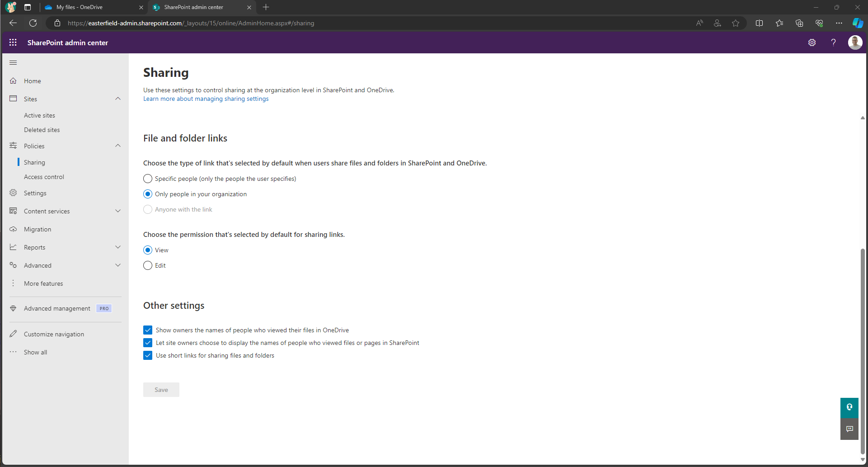Viewport: 868px width, 467px height.
Task: Open the feedback chat button
Action: pos(849,429)
